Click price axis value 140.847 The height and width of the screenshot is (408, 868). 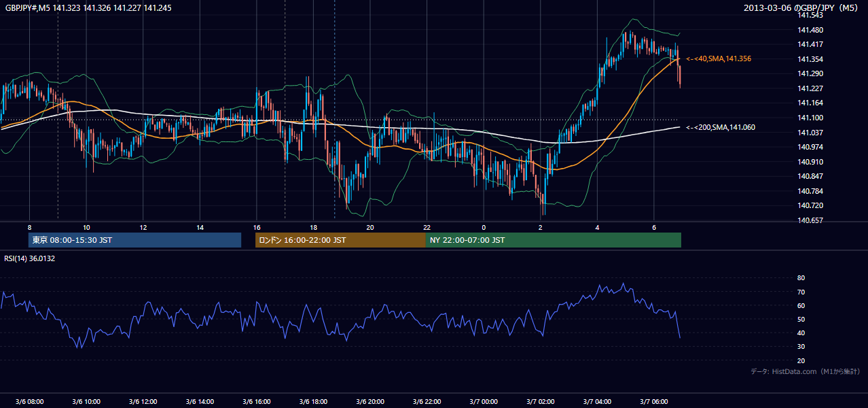tap(810, 176)
